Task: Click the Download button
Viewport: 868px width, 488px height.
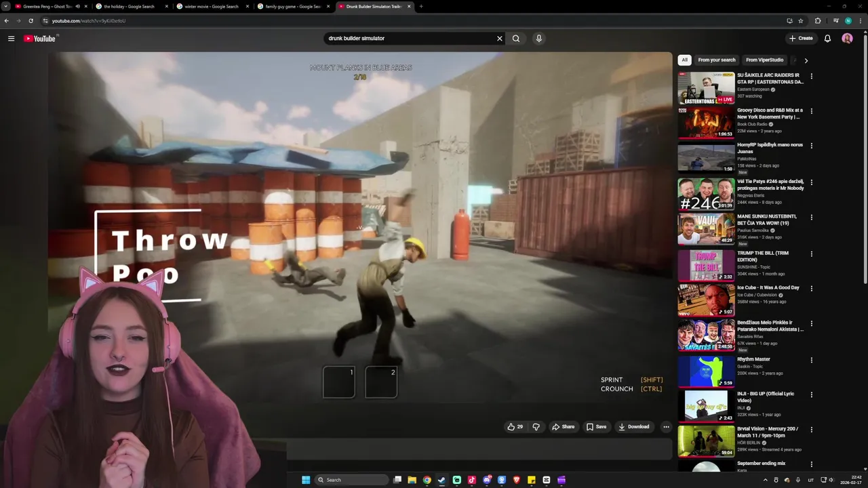Action: pos(634,427)
